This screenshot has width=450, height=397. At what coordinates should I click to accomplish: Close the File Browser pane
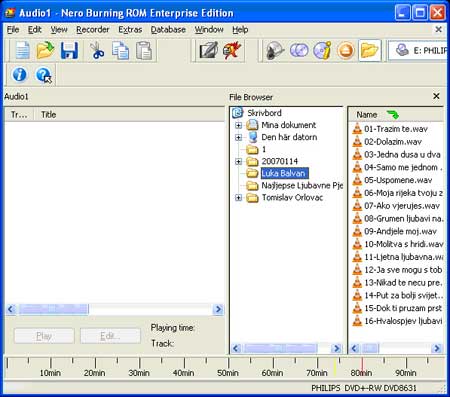click(436, 96)
